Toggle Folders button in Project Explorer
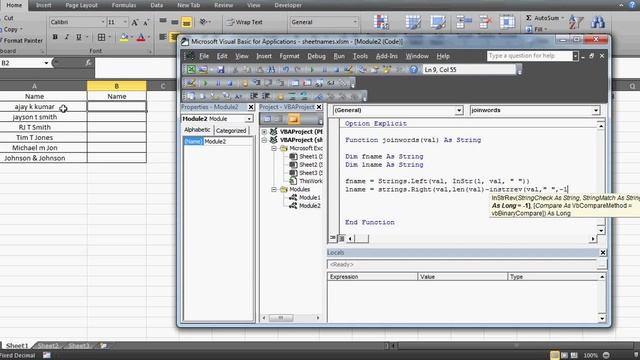Viewport: 640px width, 360px height. 293,119
